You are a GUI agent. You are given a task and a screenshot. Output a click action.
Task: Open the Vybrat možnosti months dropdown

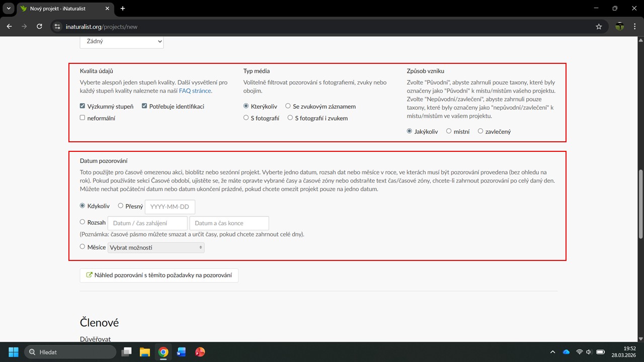[x=156, y=247]
